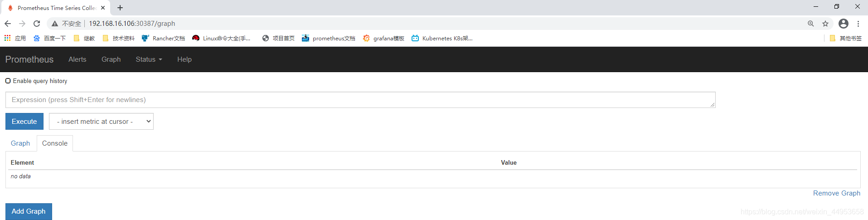Grab the expression box resize handle
The width and height of the screenshot is (868, 220).
pos(713,105)
